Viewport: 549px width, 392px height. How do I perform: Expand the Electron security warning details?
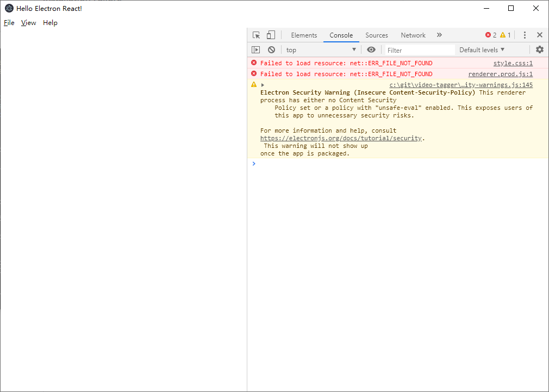click(x=262, y=84)
